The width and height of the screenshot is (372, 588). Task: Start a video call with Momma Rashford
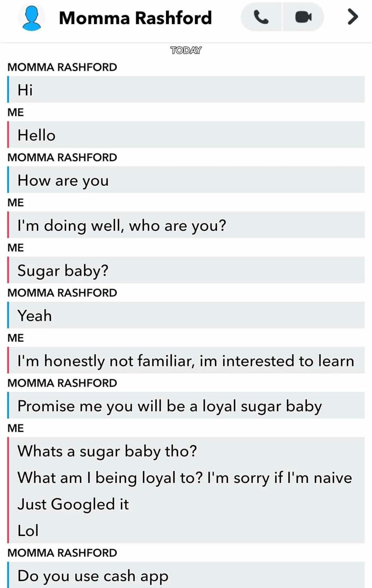pos(303,17)
